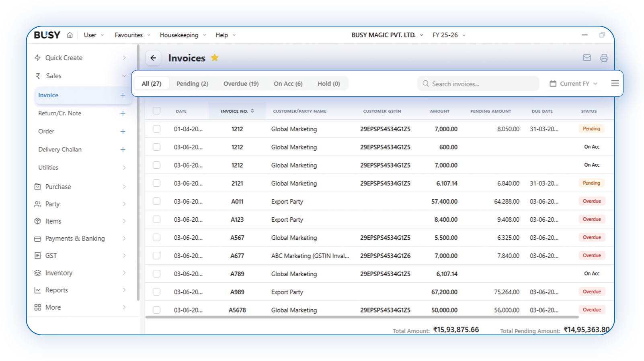Click the 67,200.00 amount in row A989

[444, 292]
